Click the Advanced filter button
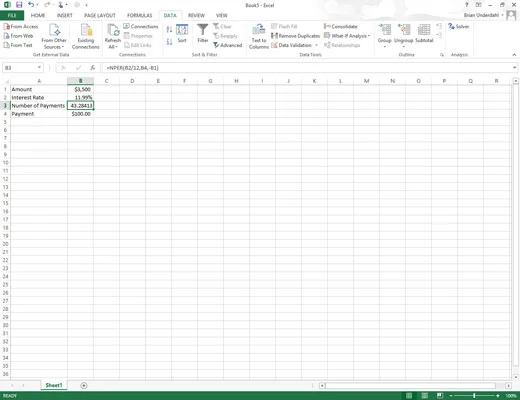The image size is (520, 400). (x=227, y=45)
